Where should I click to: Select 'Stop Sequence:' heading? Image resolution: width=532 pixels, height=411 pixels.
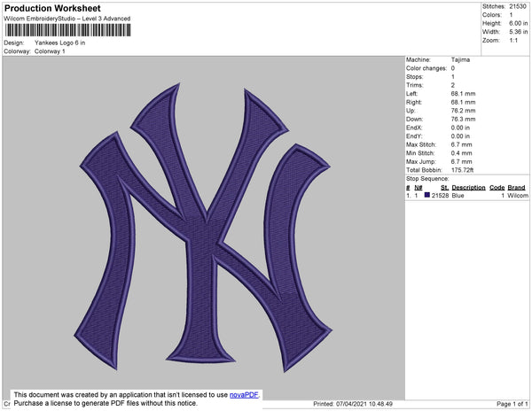[427, 179]
